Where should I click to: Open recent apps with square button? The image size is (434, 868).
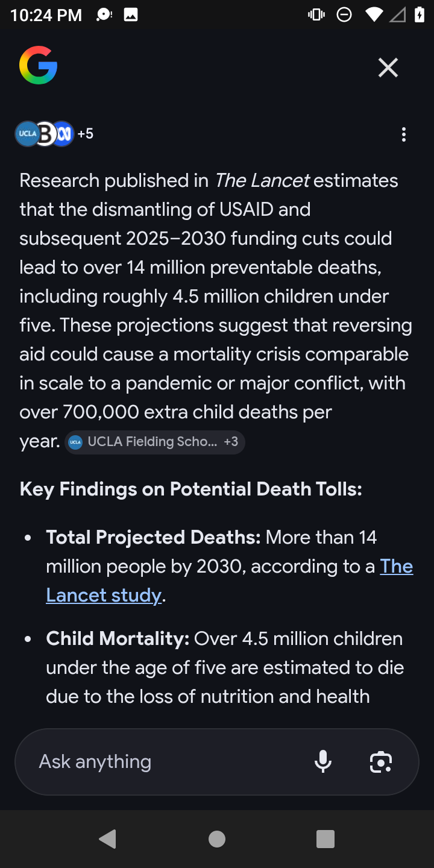coord(325,838)
